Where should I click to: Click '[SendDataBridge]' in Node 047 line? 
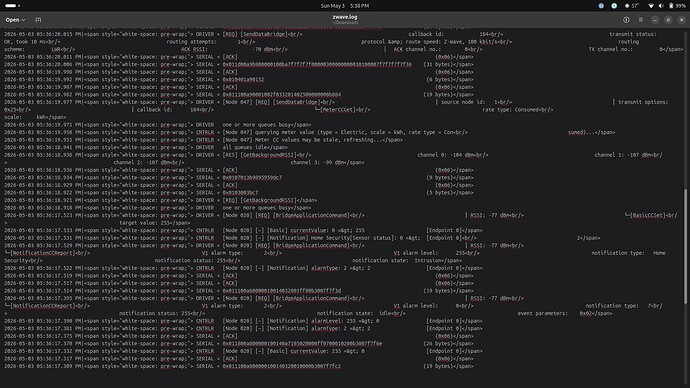[x=297, y=102]
